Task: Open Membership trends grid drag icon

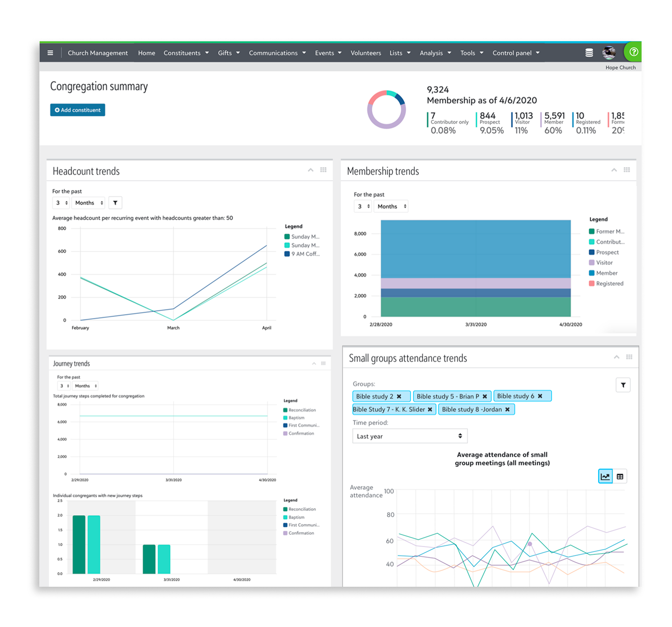Action: (627, 170)
